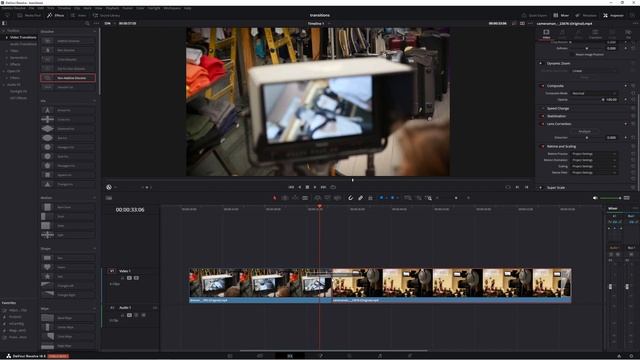Viewport: 640px width, 360px height.
Task: Click the timeline playhead marker on ruler
Action: point(320,207)
